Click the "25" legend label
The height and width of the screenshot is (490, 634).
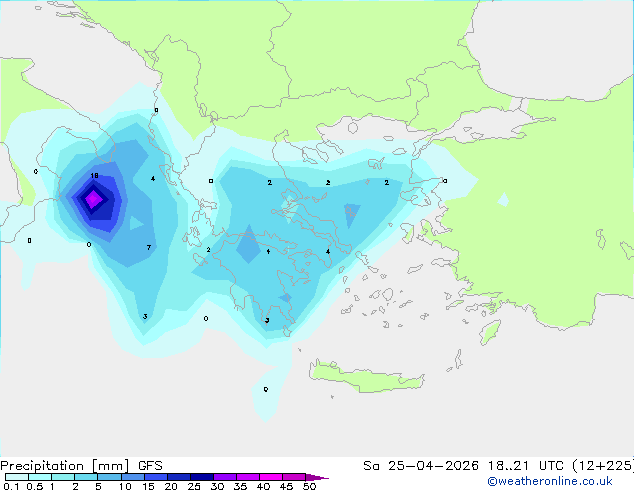pos(194,486)
